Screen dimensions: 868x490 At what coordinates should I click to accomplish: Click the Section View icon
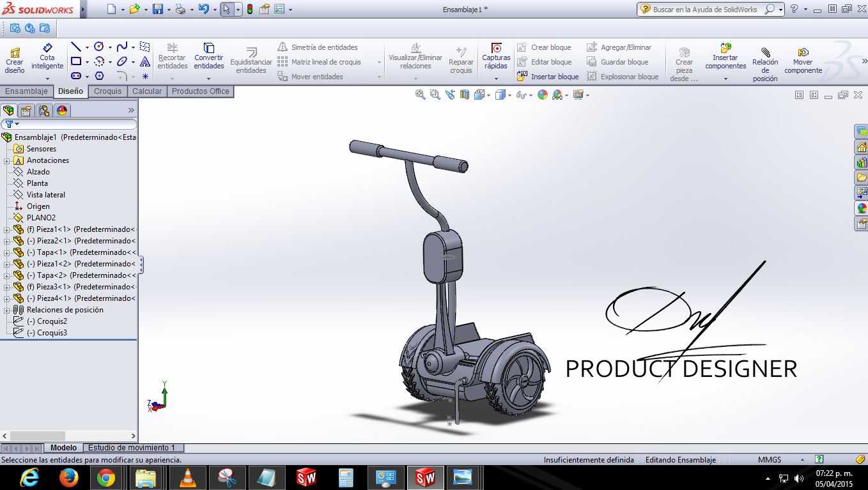tap(465, 95)
